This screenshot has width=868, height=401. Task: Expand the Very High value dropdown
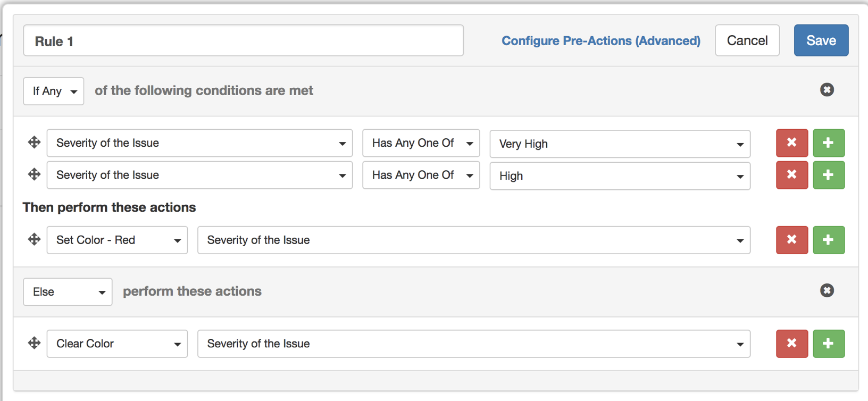(620, 144)
